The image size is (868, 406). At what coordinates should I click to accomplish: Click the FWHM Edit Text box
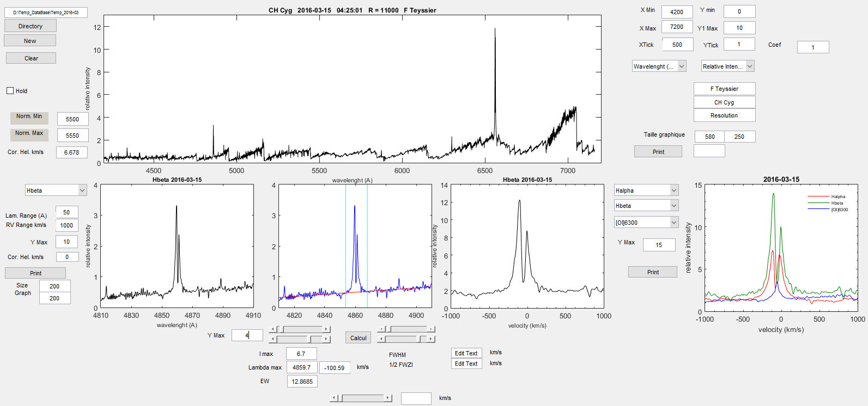click(x=466, y=353)
